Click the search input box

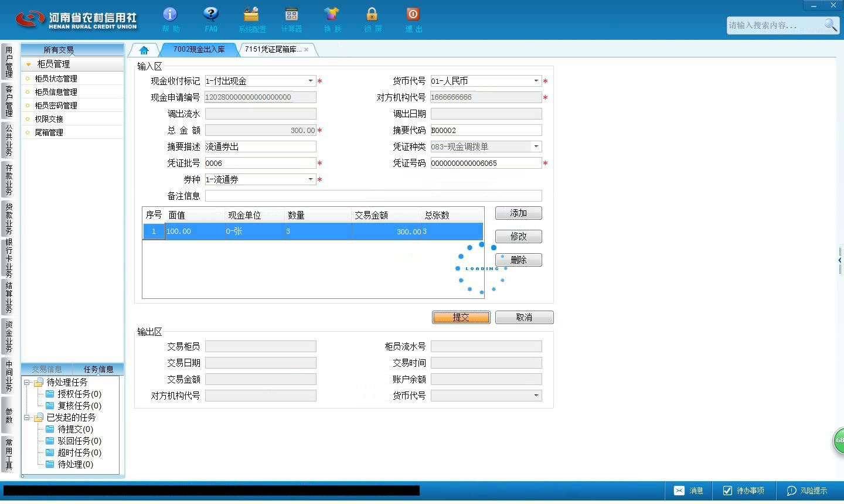774,25
